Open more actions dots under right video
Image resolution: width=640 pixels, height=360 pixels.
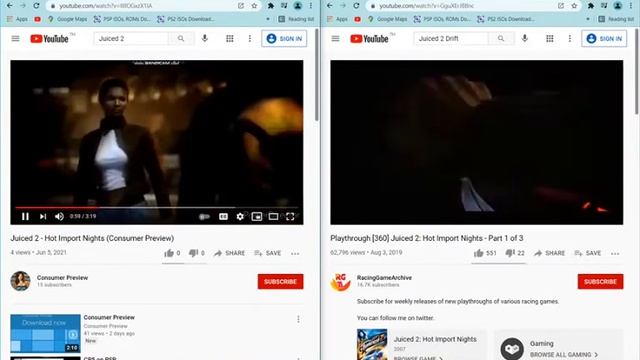click(x=615, y=253)
